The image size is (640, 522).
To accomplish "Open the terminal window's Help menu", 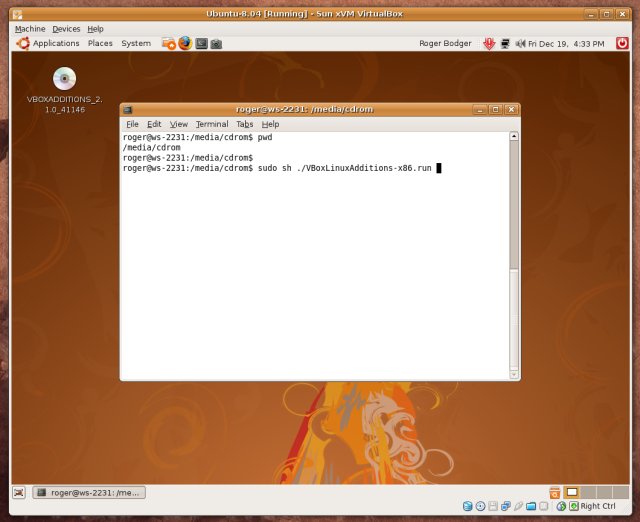I will point(270,124).
